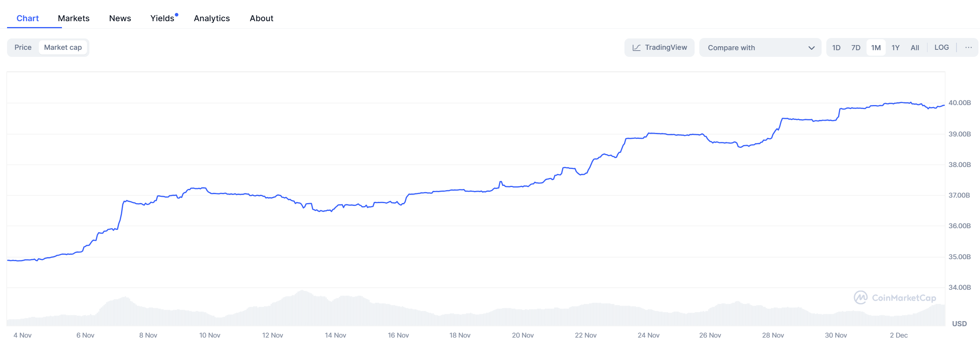The width and height of the screenshot is (980, 347).
Task: Show All time history
Action: tap(915, 47)
